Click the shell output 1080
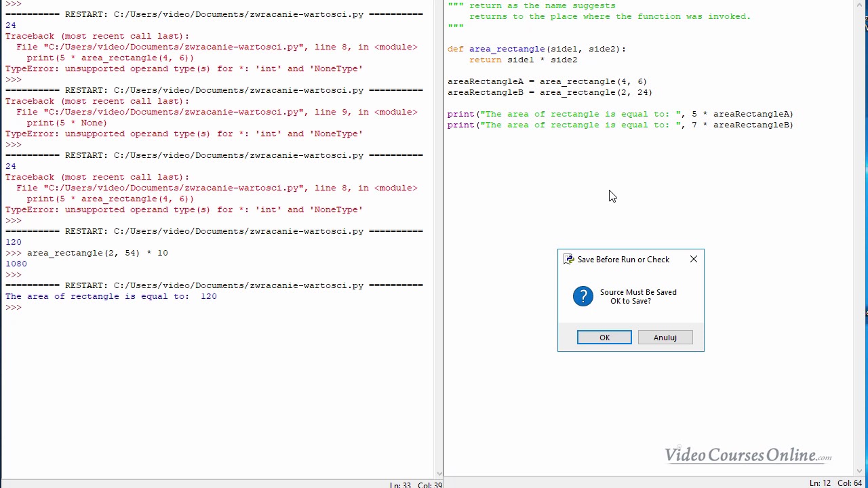 pyautogui.click(x=16, y=264)
